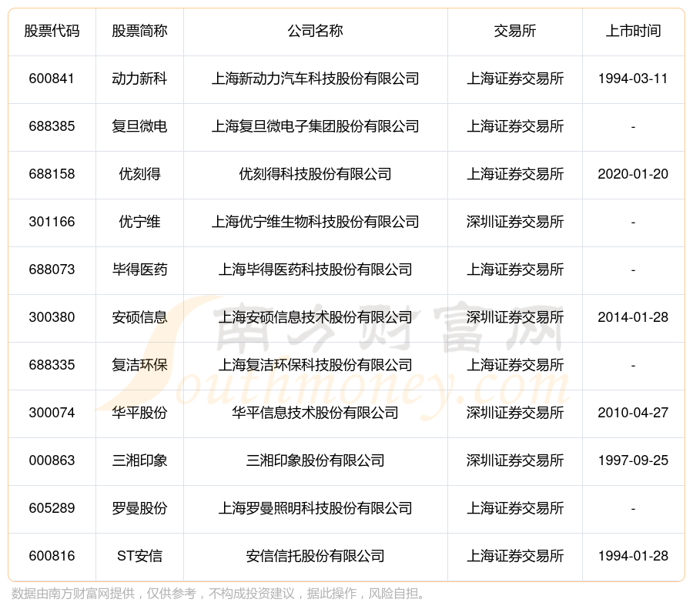Click stock name 安硕信息

tap(139, 317)
